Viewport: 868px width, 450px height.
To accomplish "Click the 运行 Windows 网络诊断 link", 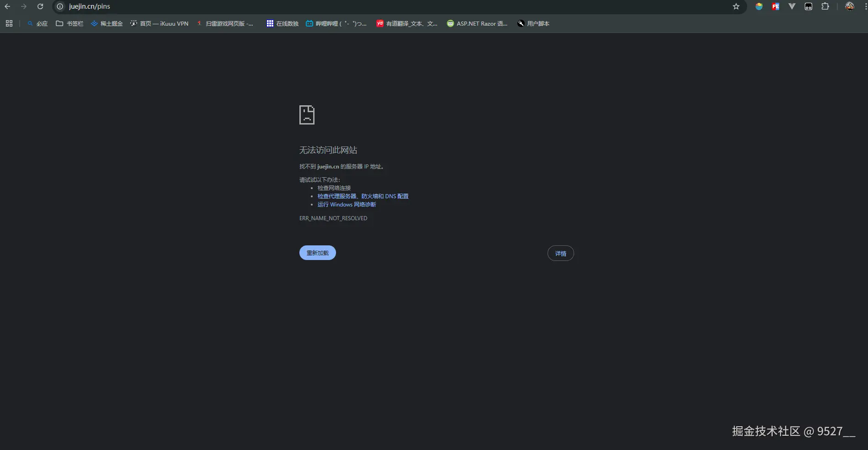I will tap(347, 205).
